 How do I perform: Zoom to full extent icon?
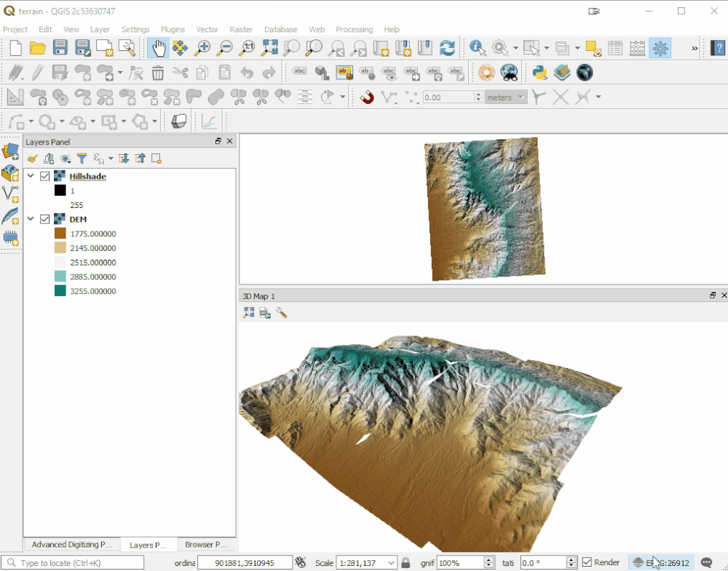[269, 48]
